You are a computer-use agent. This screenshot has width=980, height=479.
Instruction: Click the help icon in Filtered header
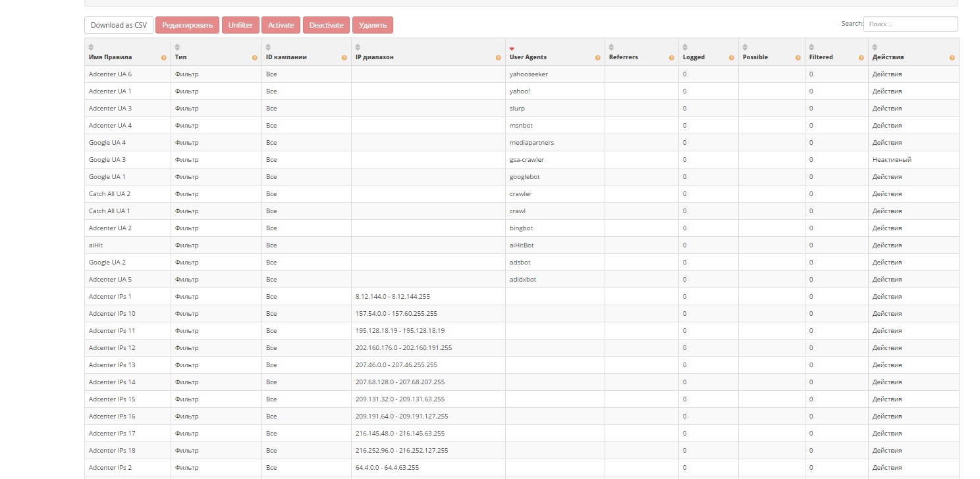coord(861,58)
